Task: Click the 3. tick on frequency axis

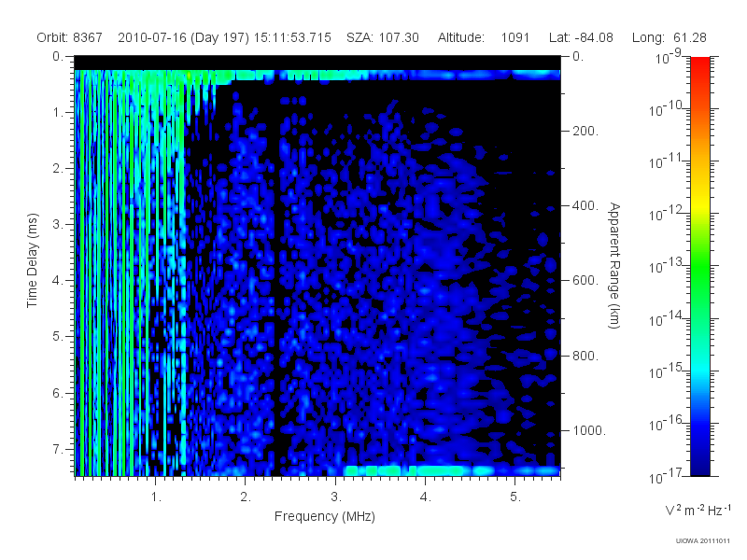Action: coord(336,497)
